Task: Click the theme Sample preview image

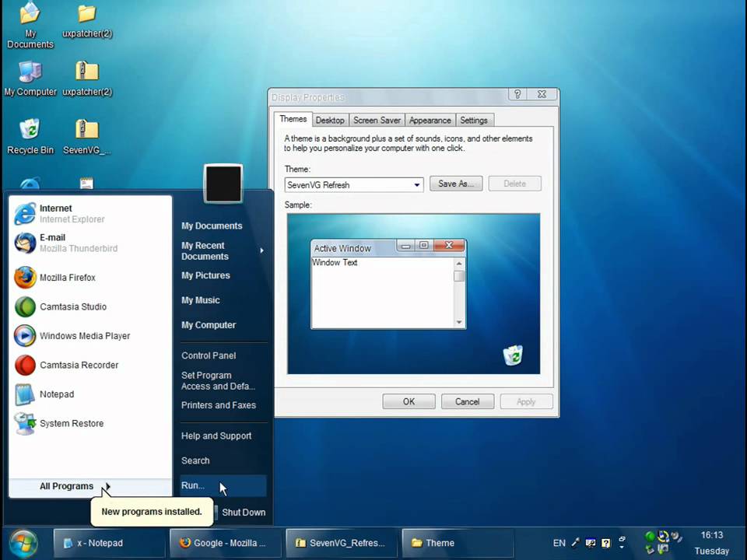Action: click(413, 294)
